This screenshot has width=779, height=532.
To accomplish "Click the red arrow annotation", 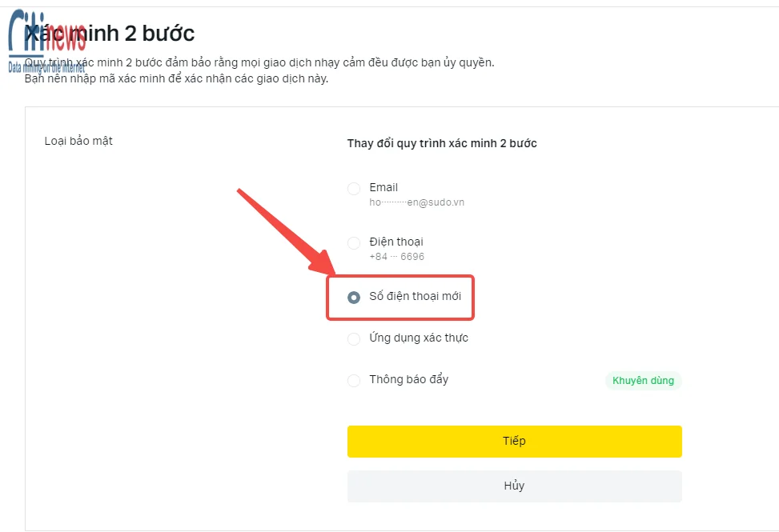I will 286,231.
